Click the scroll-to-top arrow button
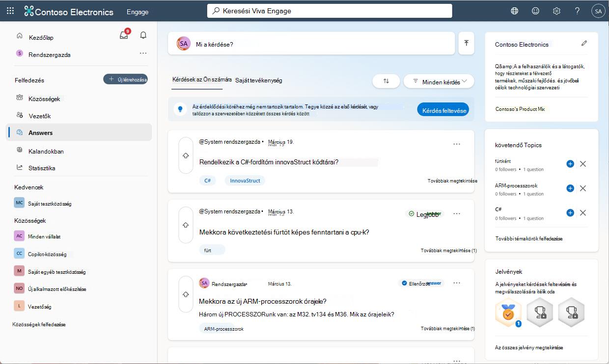Screen dimensions: 609x364 point(466,43)
